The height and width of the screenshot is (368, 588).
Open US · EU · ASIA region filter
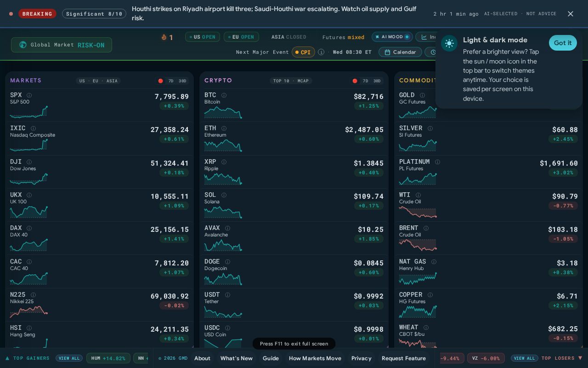98,81
